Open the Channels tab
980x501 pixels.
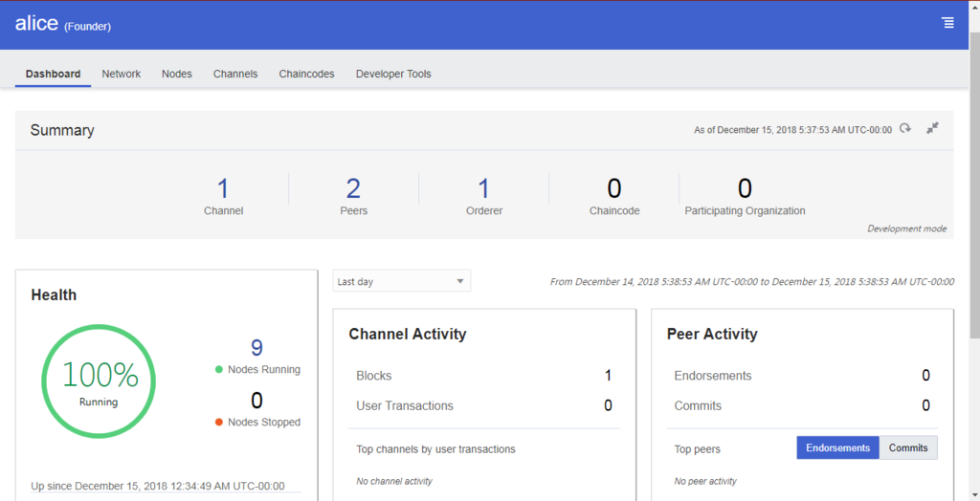click(x=235, y=74)
